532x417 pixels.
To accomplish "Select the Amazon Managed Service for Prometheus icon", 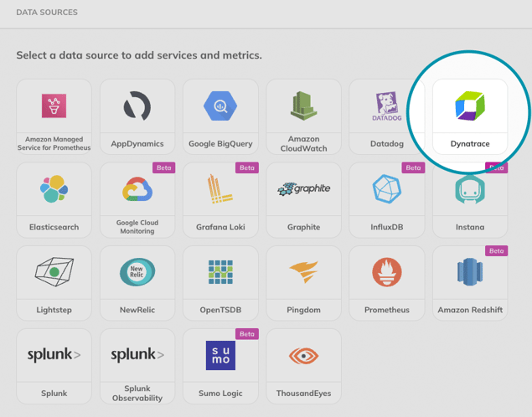I will pyautogui.click(x=54, y=106).
